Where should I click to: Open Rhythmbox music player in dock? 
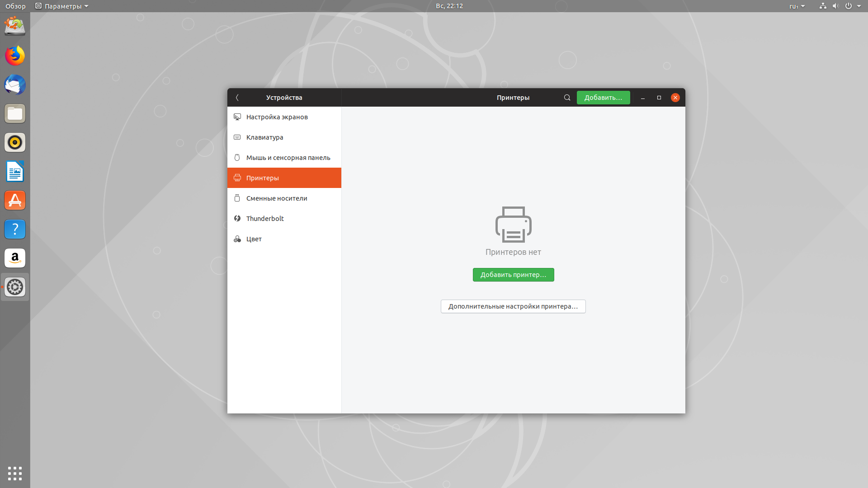[x=15, y=142]
